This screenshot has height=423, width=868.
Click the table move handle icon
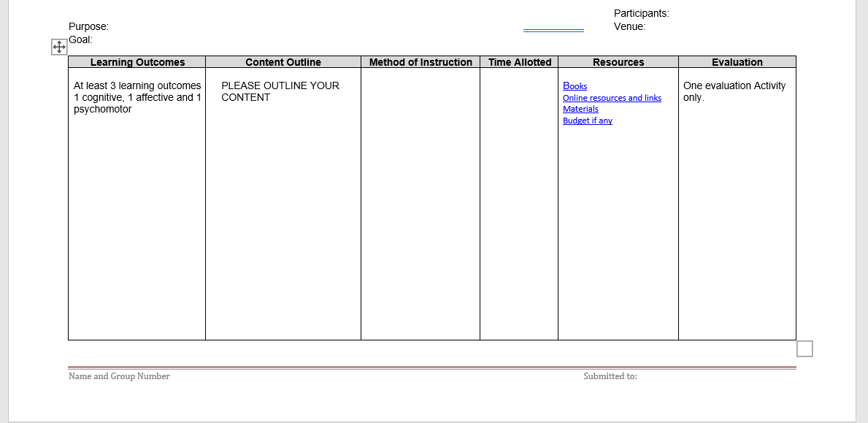(x=59, y=47)
